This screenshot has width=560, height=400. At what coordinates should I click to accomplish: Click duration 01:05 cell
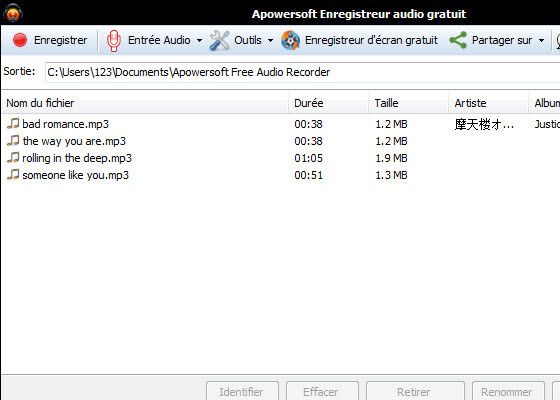click(309, 158)
